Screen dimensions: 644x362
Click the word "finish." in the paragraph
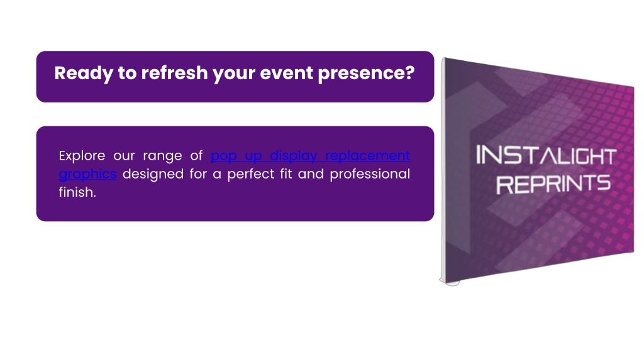tap(77, 192)
